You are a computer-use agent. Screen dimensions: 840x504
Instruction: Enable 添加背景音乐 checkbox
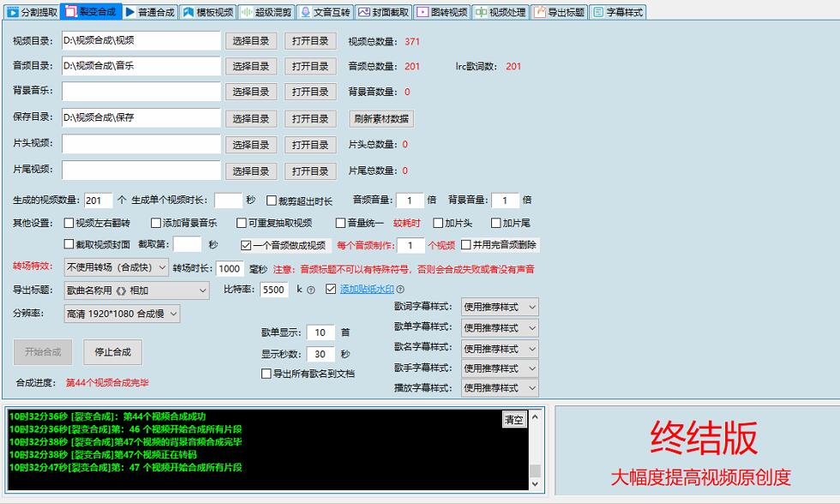click(156, 223)
